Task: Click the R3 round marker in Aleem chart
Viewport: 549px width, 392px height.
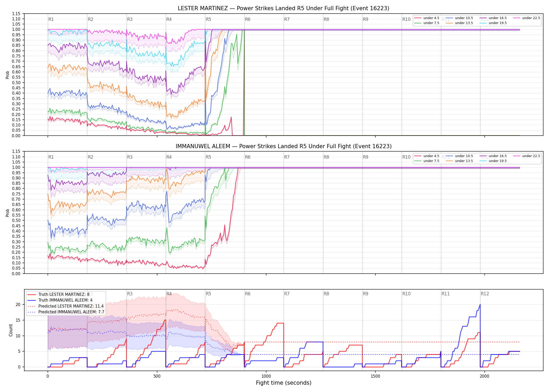Action: [130, 157]
